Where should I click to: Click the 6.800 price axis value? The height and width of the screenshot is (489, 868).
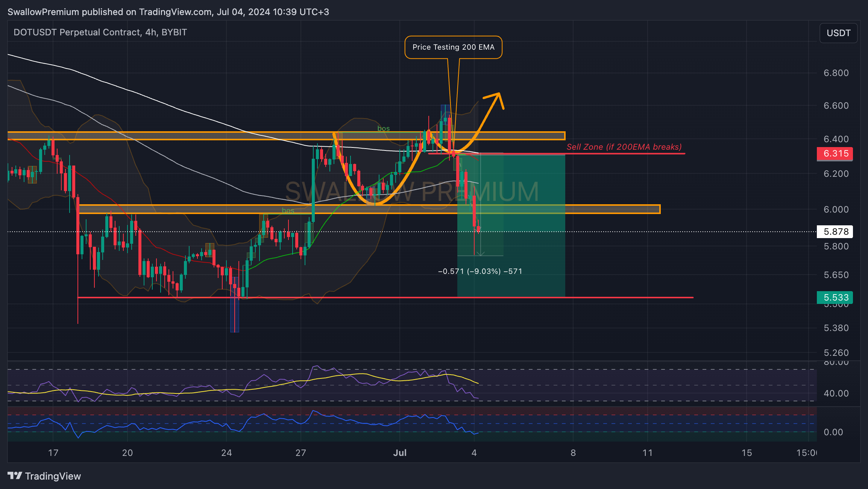(836, 73)
